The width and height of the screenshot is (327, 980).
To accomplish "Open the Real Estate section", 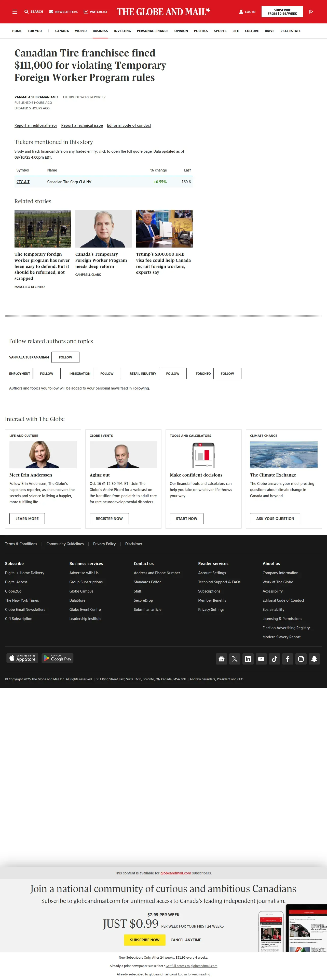I will coord(291,31).
